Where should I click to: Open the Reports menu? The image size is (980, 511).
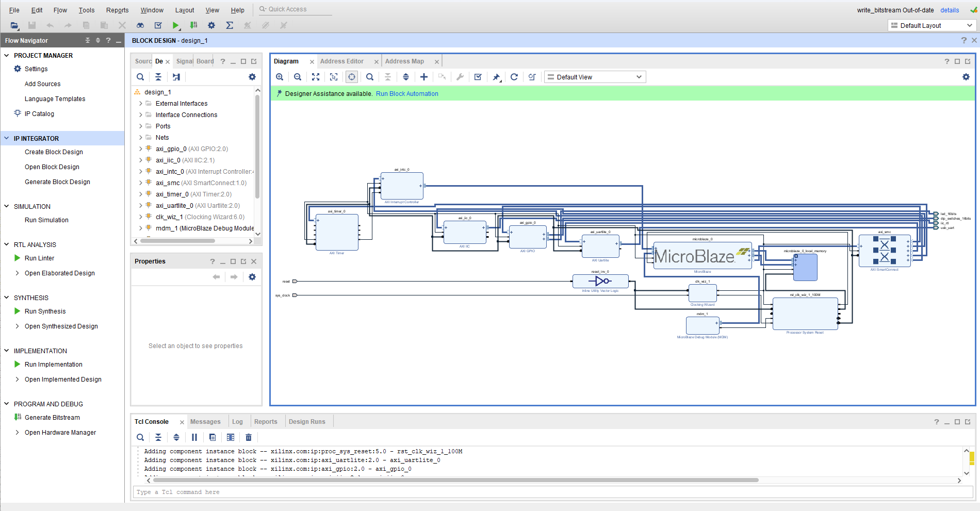117,10
